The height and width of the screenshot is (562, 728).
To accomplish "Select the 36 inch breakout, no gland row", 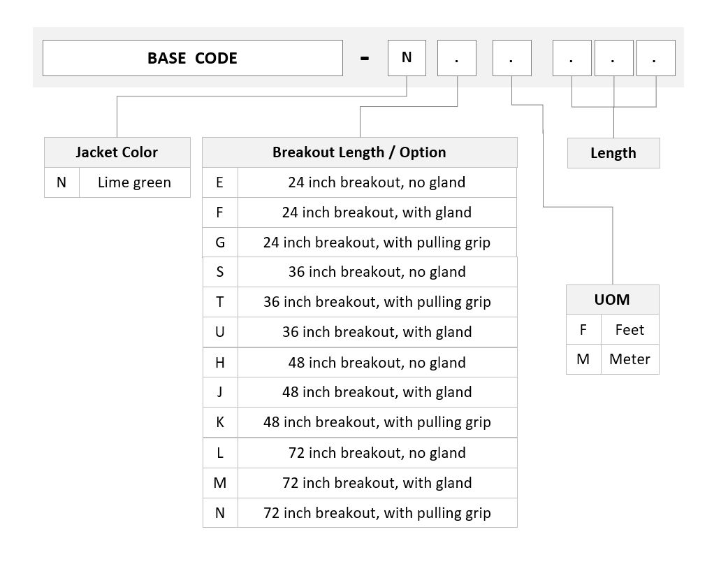I will [x=360, y=272].
